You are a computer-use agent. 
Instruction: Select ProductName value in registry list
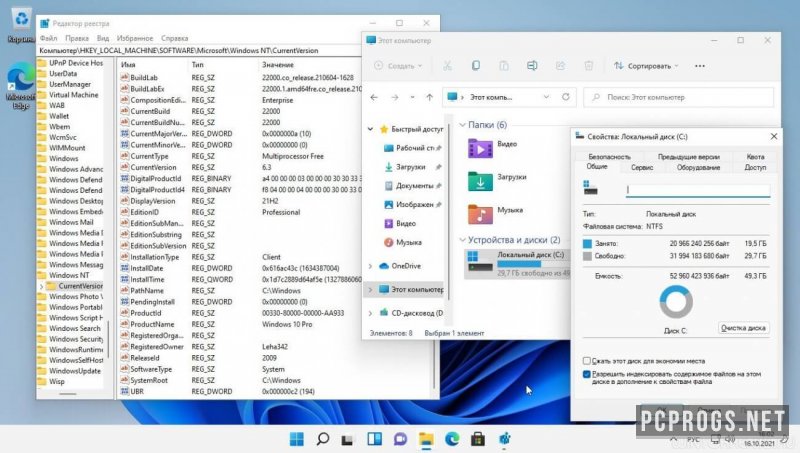click(152, 324)
